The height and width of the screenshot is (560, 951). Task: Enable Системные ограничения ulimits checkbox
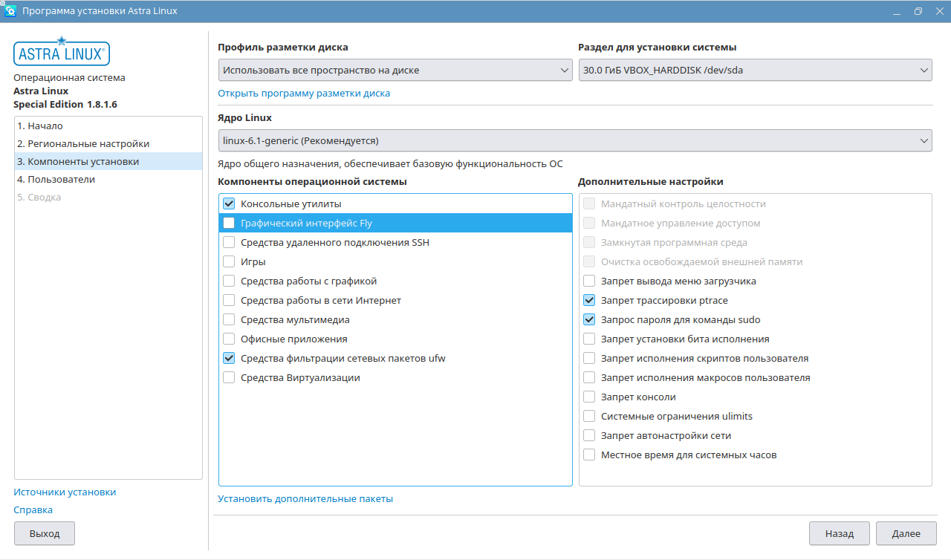(589, 416)
